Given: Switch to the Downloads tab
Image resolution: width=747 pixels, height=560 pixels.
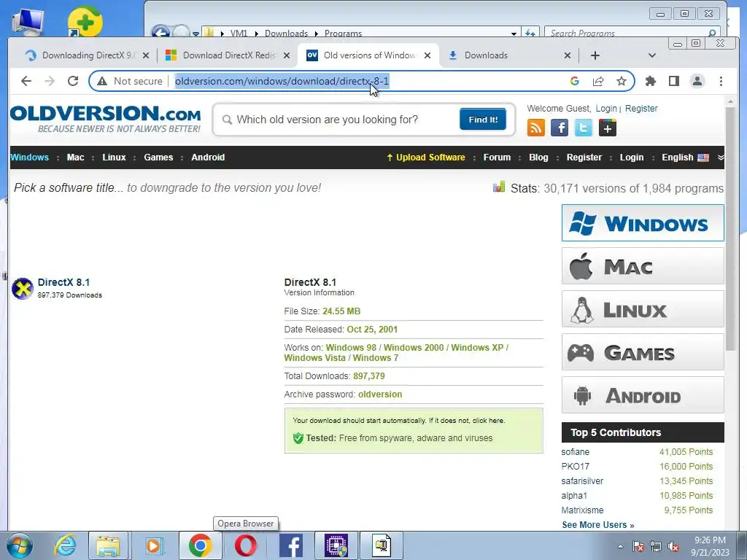Looking at the screenshot, I should [505, 55].
